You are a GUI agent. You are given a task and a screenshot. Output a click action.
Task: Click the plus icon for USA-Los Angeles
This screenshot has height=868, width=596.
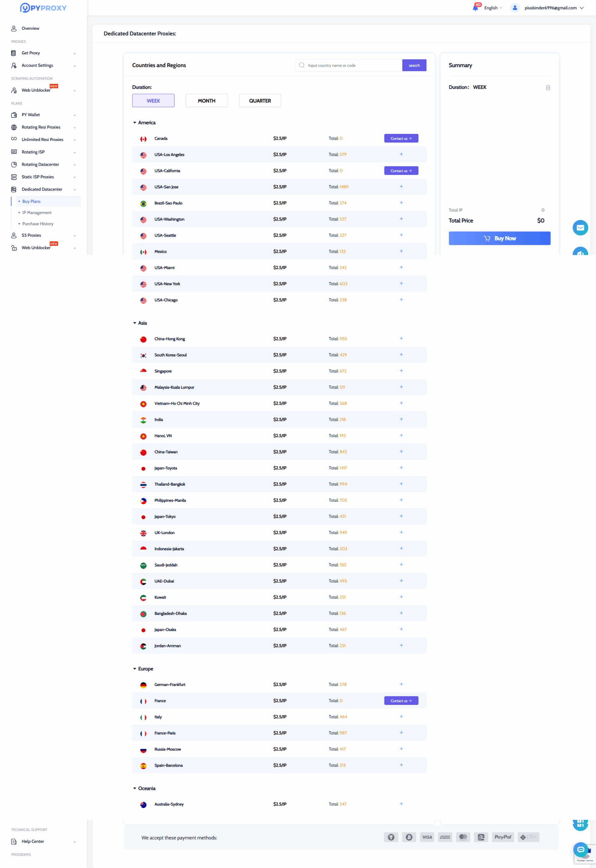pos(401,154)
